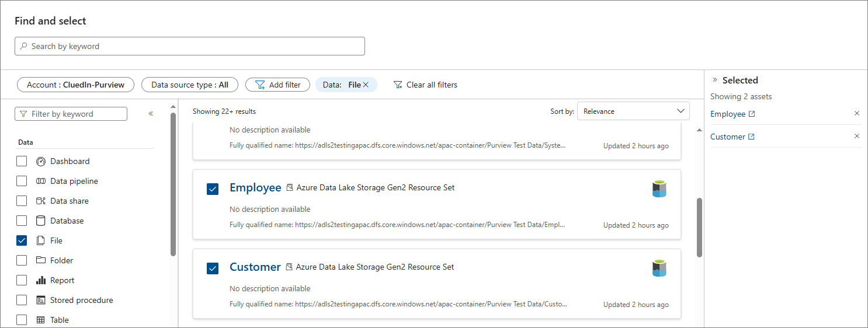The width and height of the screenshot is (868, 328).
Task: Check the Dashboard checkbox
Action: (x=22, y=161)
